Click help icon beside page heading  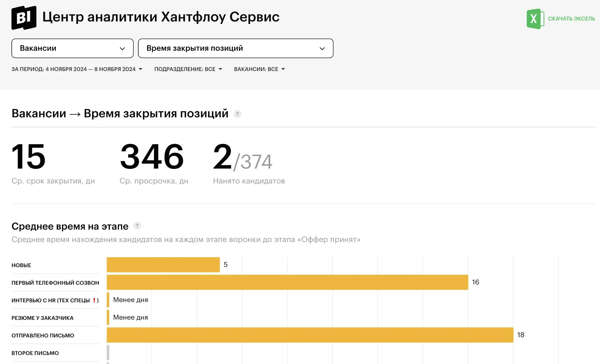click(x=237, y=114)
